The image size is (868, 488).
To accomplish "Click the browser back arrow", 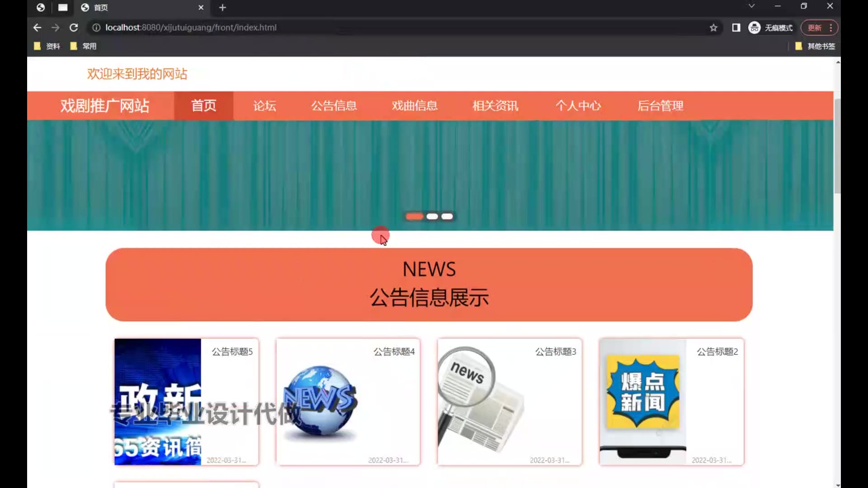I will [37, 28].
